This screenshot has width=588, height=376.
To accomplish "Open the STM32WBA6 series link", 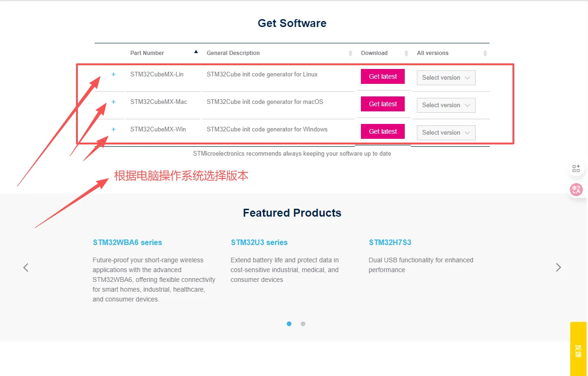I will click(x=127, y=242).
